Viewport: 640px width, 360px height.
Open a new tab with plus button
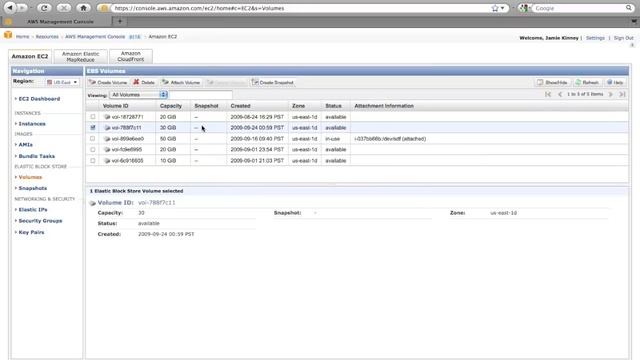(120, 21)
